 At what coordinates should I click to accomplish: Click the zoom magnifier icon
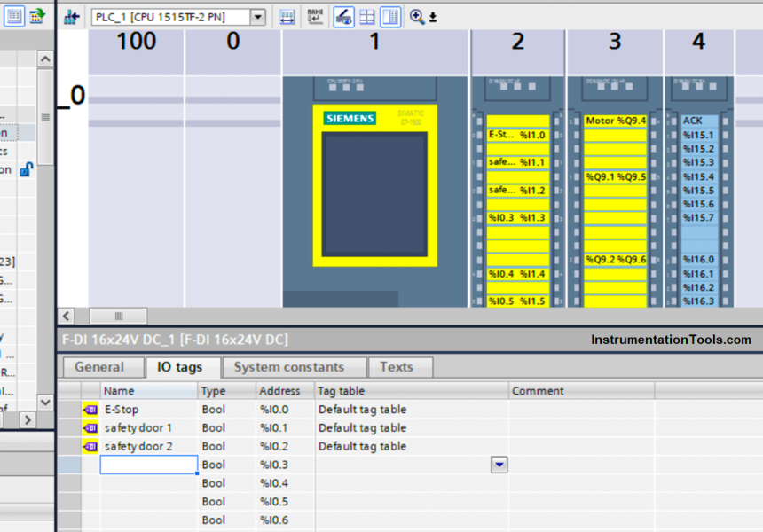416,17
